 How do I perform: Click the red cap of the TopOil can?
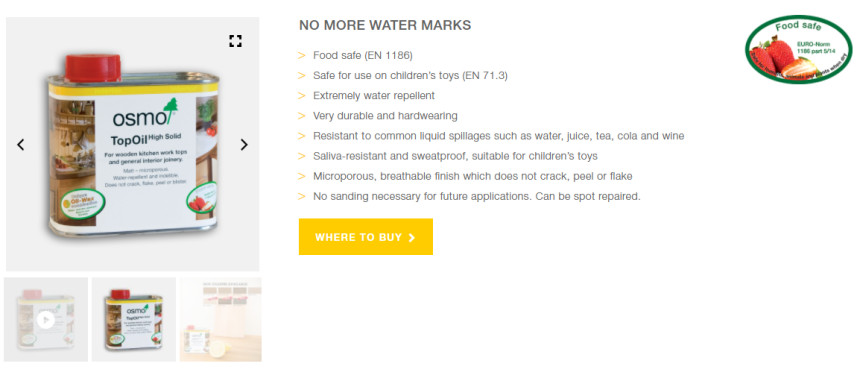point(93,67)
